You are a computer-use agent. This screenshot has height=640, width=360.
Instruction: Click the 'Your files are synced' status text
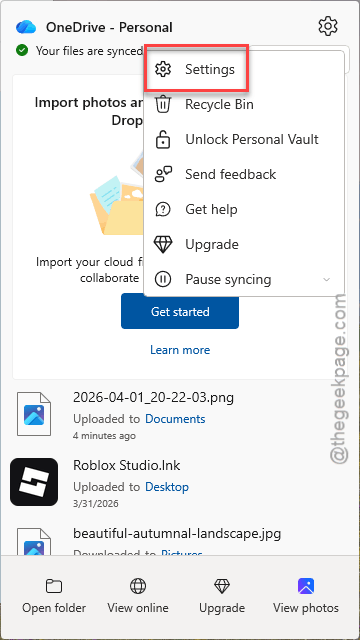(x=89, y=51)
